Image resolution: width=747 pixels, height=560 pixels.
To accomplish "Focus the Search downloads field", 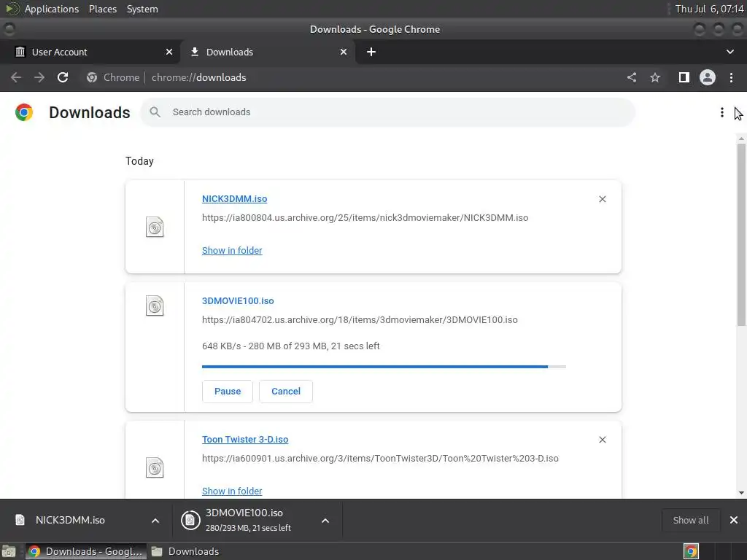I will point(388,112).
